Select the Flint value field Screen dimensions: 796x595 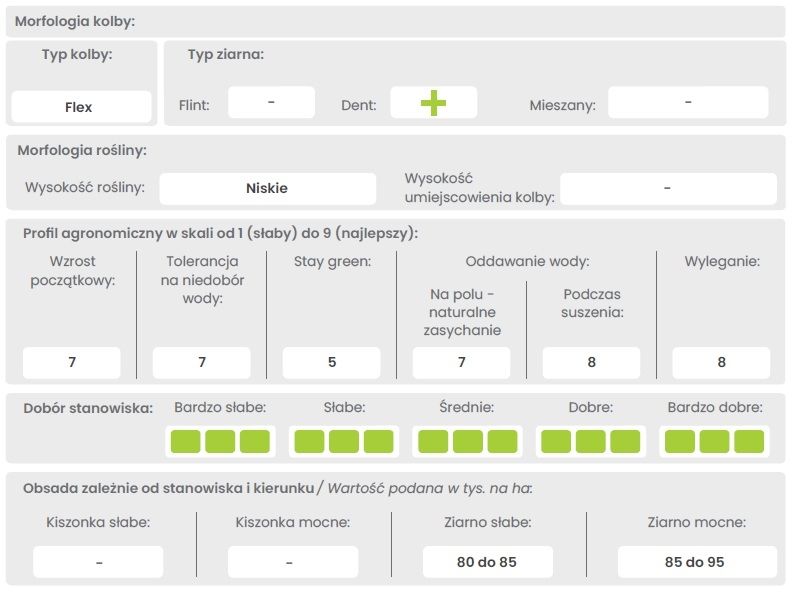coord(271,103)
